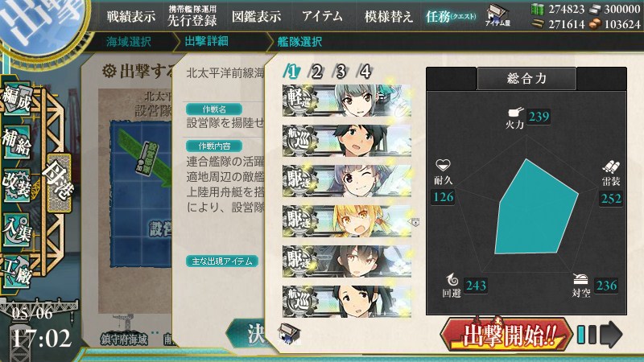Open the 図鑑表示 encyclopedia menu
This screenshot has width=644, height=362.
click(x=256, y=16)
